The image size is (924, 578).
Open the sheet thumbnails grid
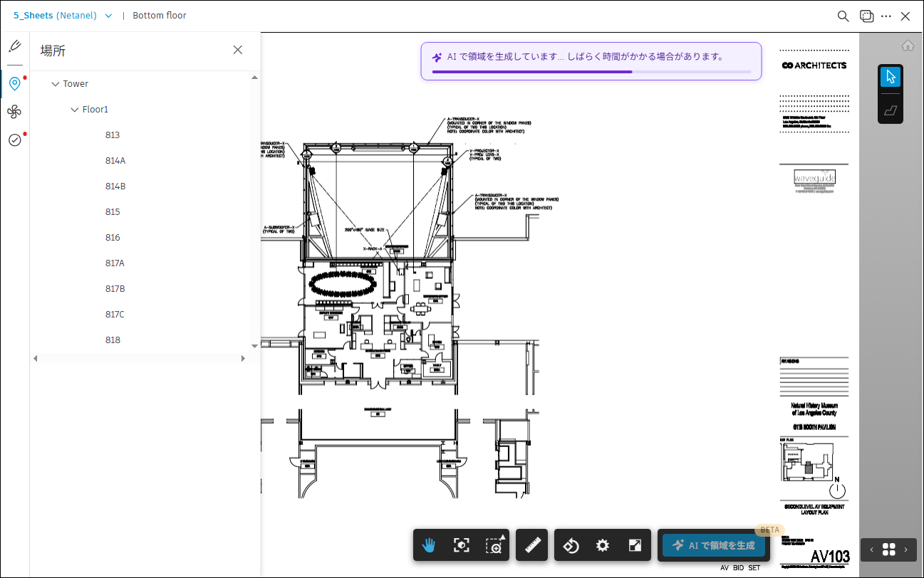pyautogui.click(x=888, y=550)
